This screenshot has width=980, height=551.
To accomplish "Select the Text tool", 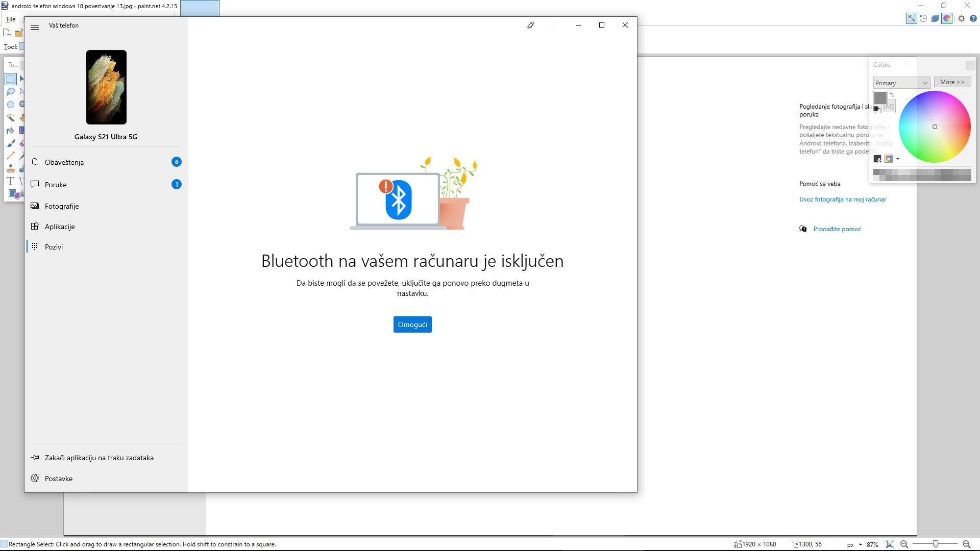I will (10, 181).
